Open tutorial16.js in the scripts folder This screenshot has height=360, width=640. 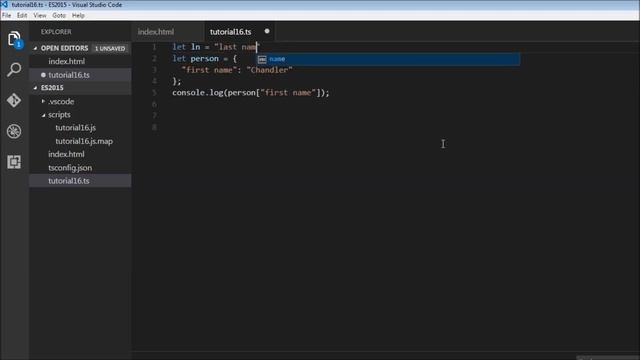click(80, 128)
